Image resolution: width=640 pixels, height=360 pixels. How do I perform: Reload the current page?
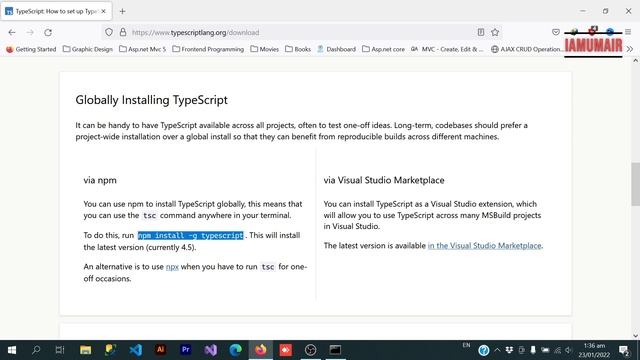[x=48, y=32]
